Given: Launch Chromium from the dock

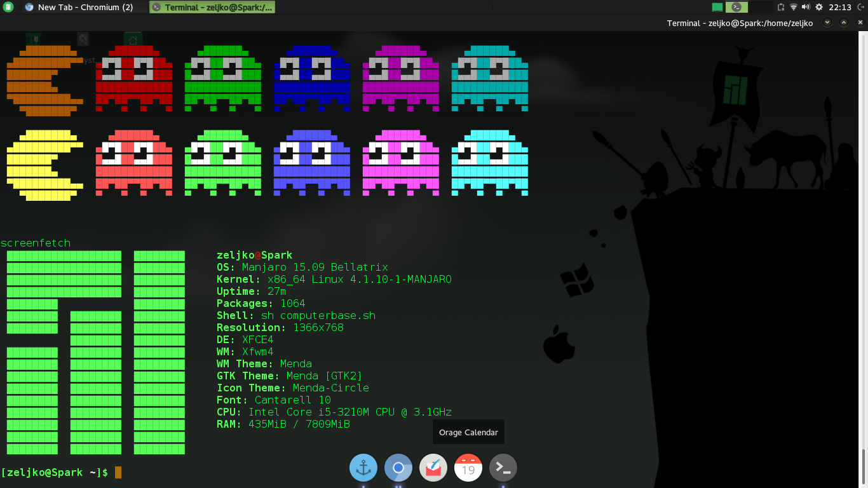Looking at the screenshot, I should point(398,469).
